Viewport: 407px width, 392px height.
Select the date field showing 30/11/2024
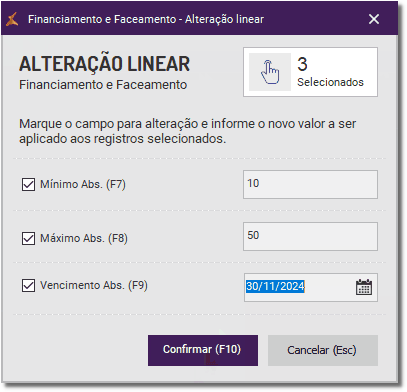click(299, 287)
